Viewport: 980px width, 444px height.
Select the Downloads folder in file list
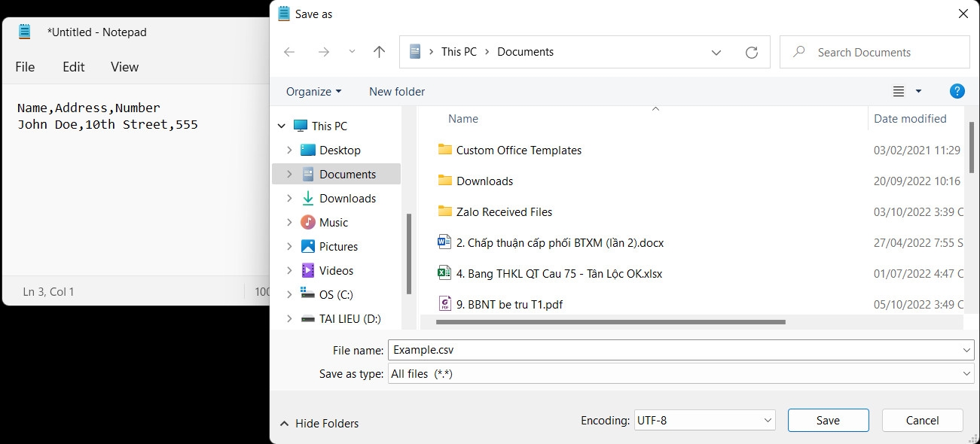pos(484,181)
